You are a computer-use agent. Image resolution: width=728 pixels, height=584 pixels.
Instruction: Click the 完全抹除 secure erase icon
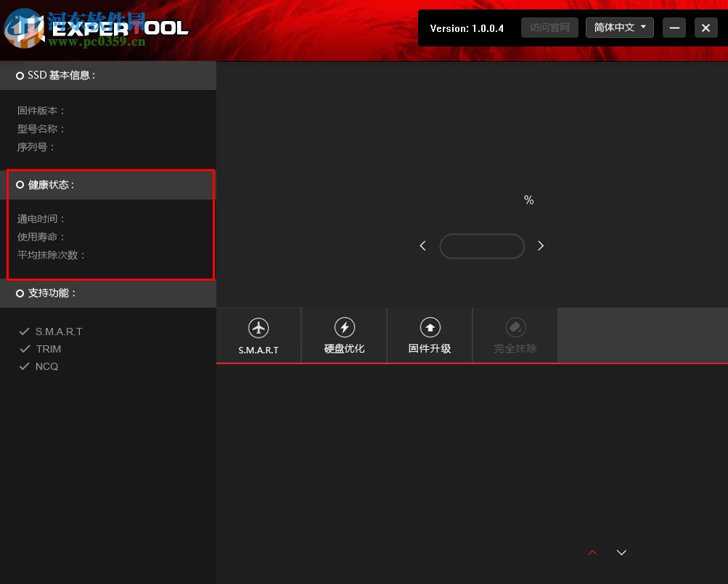pos(515,327)
